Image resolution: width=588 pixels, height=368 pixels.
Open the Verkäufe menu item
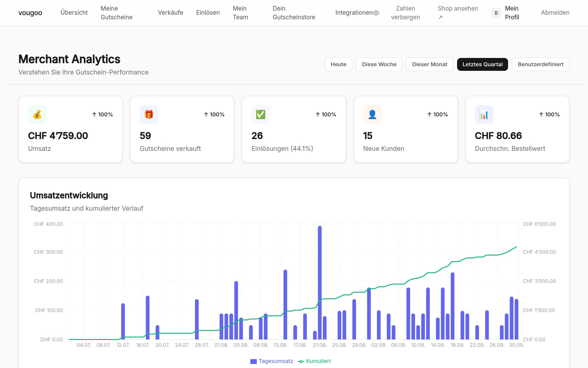click(x=170, y=13)
